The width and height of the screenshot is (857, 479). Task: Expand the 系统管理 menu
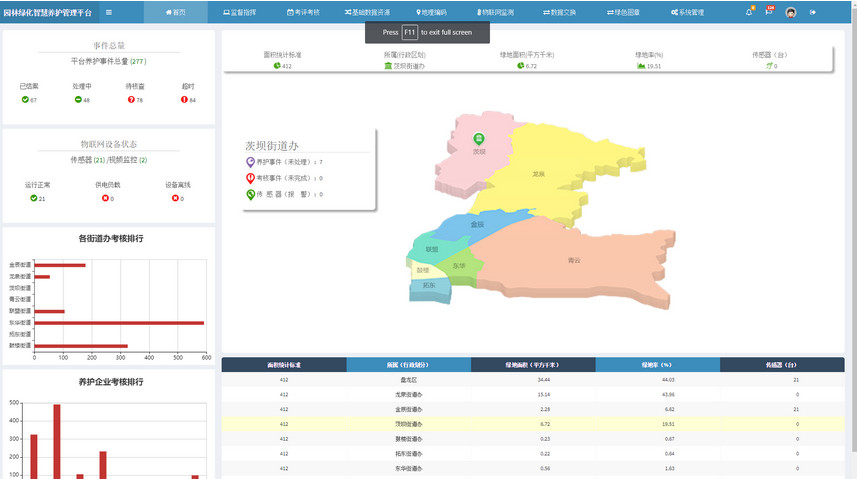coord(686,12)
